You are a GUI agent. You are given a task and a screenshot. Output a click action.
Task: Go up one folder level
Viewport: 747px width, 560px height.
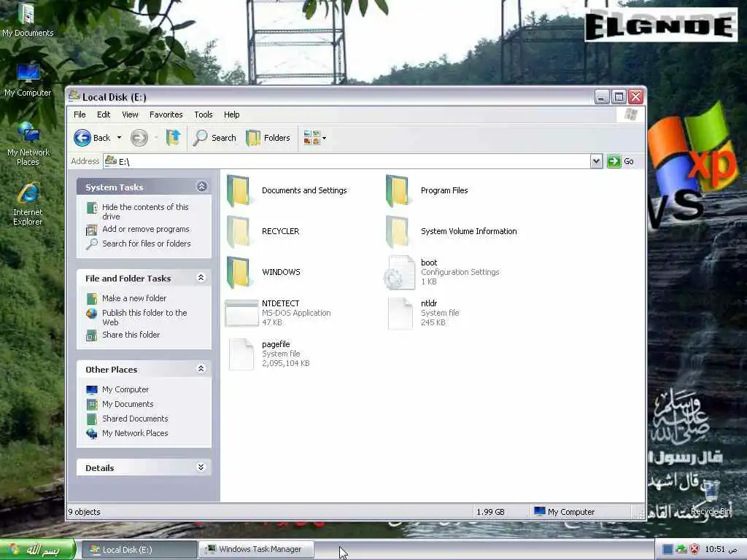173,138
